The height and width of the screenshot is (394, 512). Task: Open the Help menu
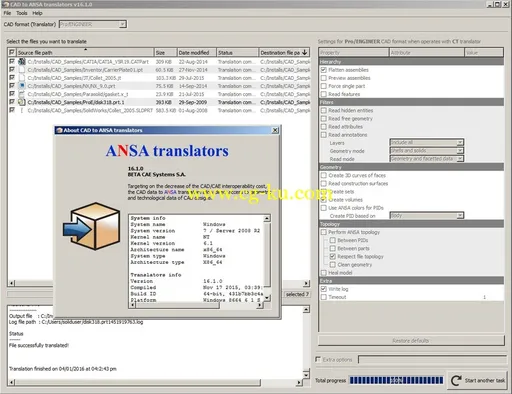(37, 13)
